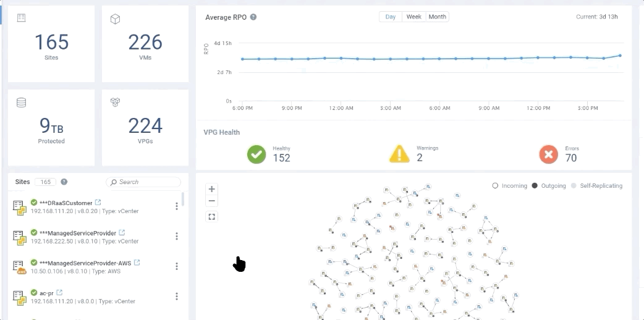644x320 pixels.
Task: Click the ***ManagedServiceProvider vCenter site icon
Action: (19, 237)
